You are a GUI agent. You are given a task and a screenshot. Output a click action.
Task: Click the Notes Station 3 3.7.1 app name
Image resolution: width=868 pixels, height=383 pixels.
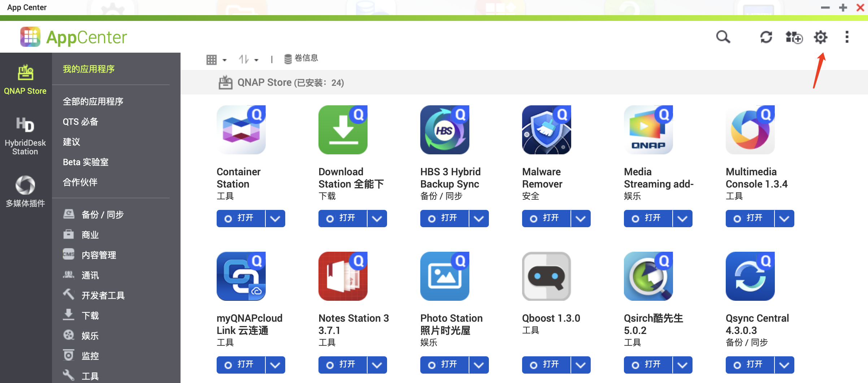pyautogui.click(x=354, y=324)
